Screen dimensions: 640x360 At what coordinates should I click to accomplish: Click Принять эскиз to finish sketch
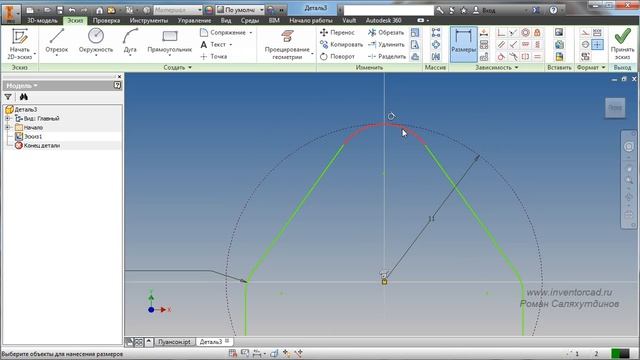point(622,44)
